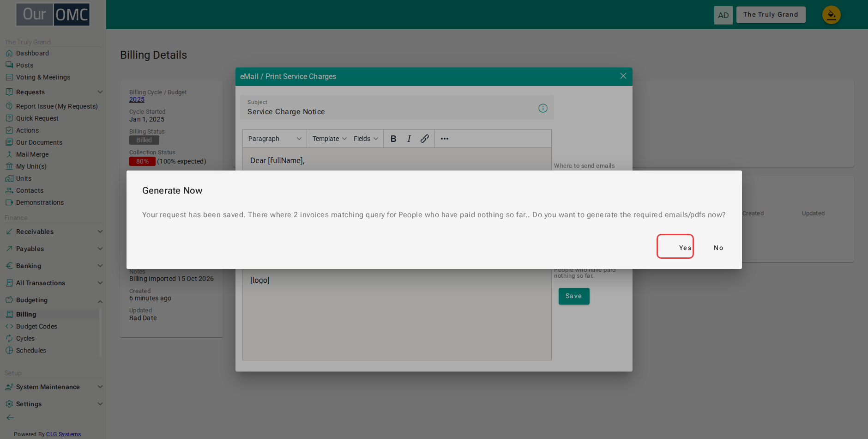This screenshot has height=439, width=868.
Task: Expand the System Maintenance menu
Action: pos(53,387)
